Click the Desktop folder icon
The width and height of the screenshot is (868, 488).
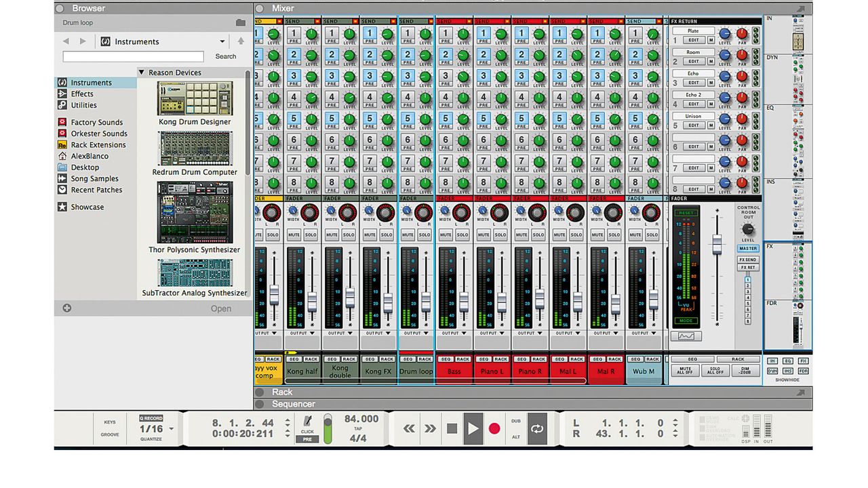(x=62, y=167)
